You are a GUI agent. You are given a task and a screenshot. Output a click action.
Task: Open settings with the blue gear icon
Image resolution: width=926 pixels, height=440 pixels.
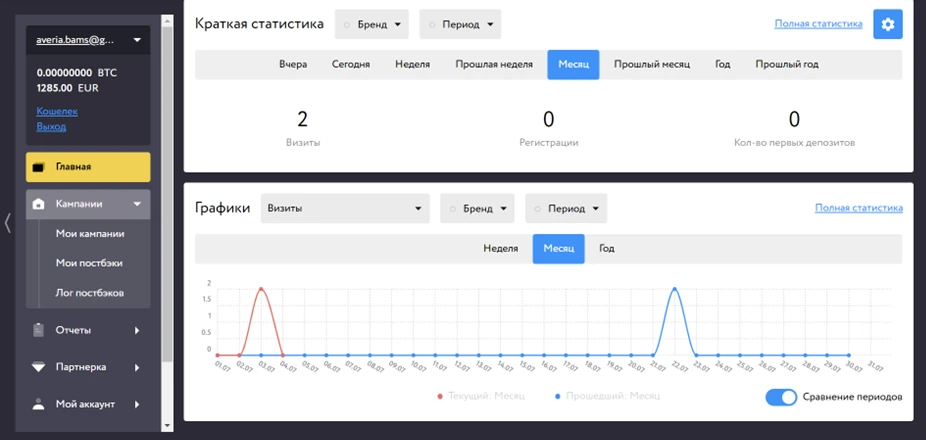pos(888,24)
